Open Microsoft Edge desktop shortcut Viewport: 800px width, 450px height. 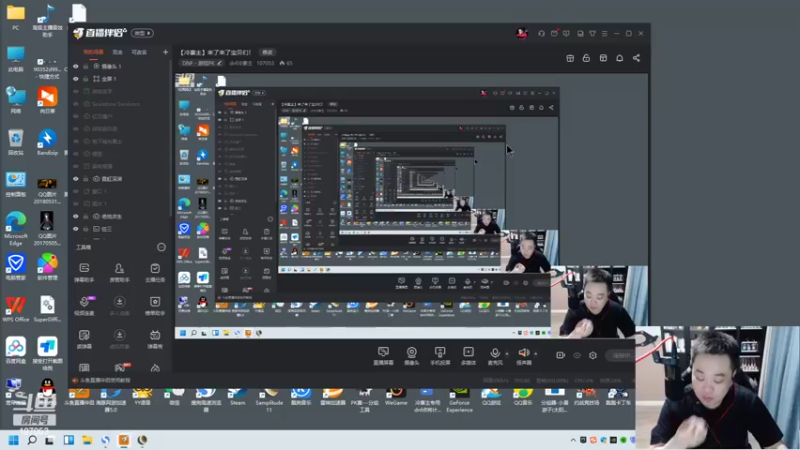pos(16,229)
